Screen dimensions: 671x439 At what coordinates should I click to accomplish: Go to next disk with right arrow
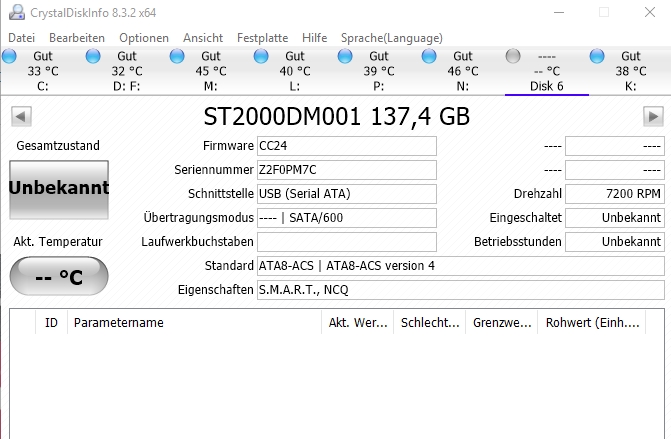pos(653,116)
